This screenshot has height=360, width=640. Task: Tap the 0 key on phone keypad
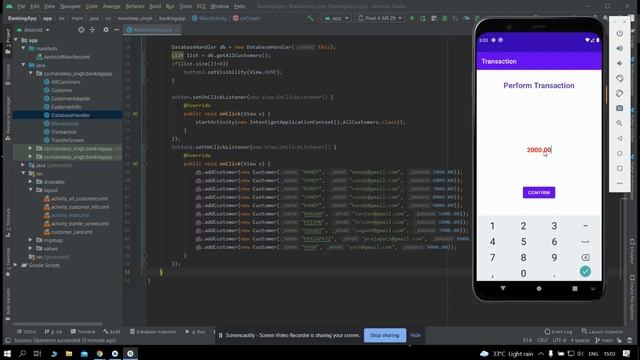pyautogui.click(x=523, y=273)
